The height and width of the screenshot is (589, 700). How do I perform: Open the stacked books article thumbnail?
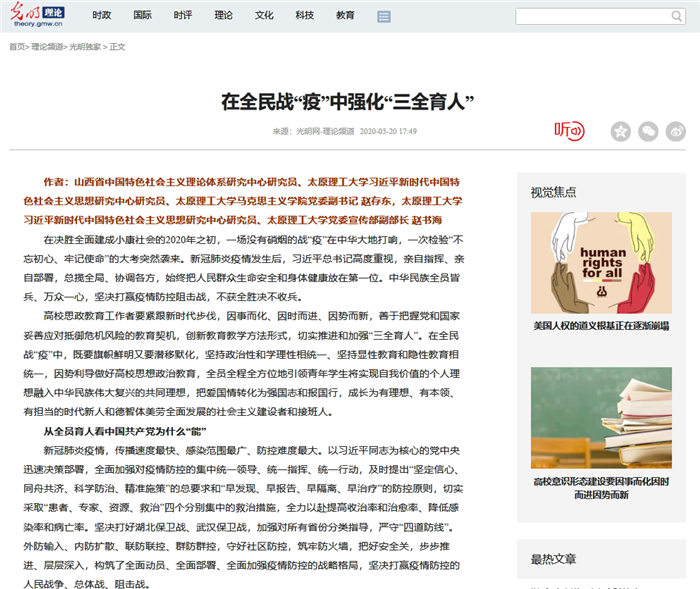[x=601, y=417]
